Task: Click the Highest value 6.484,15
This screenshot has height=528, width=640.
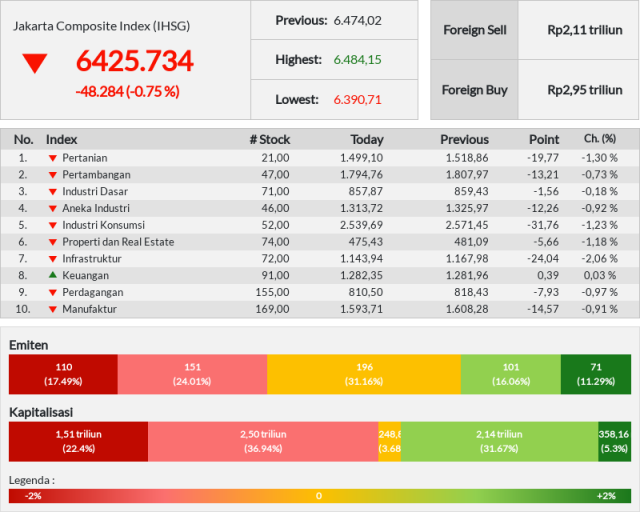Action: pos(357,60)
